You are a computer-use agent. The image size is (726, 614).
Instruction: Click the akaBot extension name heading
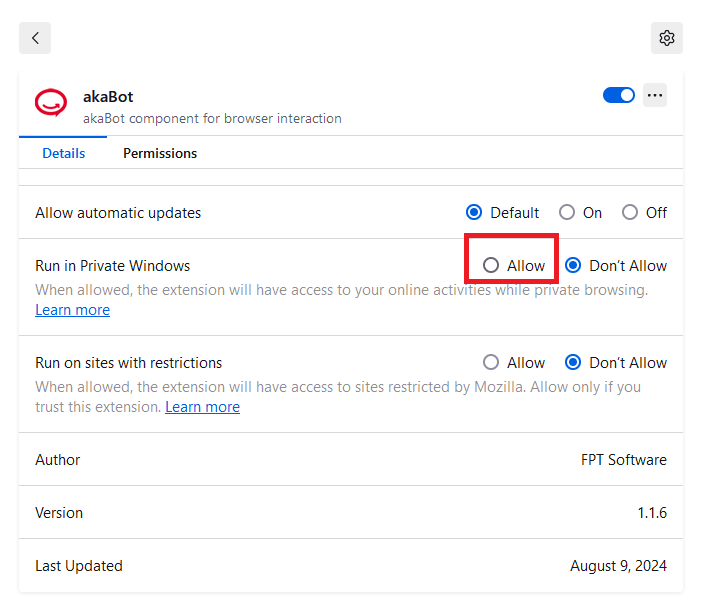point(108,97)
